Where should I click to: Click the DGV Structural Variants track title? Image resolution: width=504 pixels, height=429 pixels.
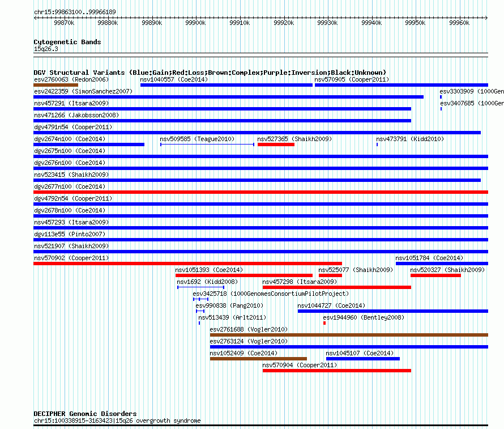210,73
